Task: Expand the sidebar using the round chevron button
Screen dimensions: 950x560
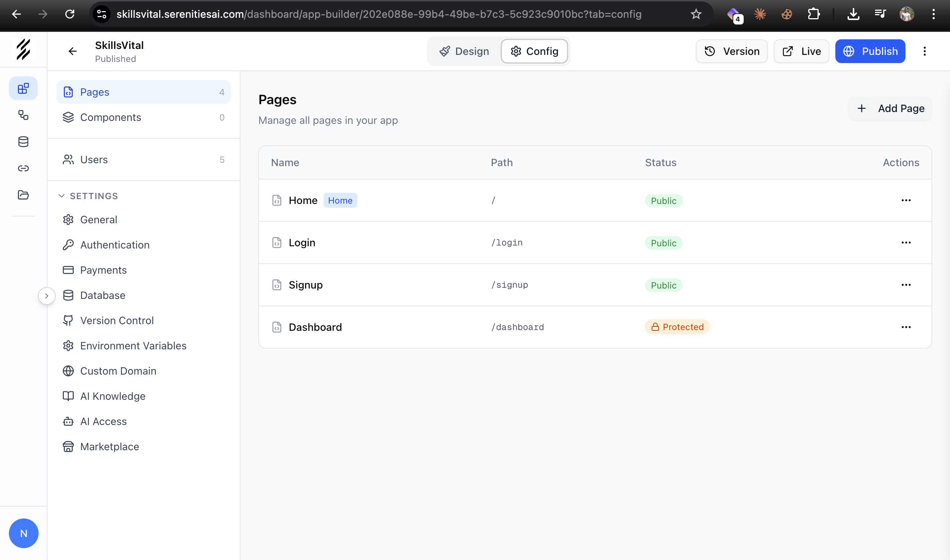Action: [46, 296]
